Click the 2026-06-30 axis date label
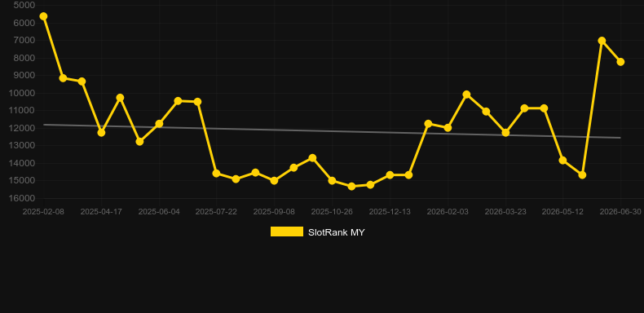This screenshot has height=313, width=644. coord(620,212)
